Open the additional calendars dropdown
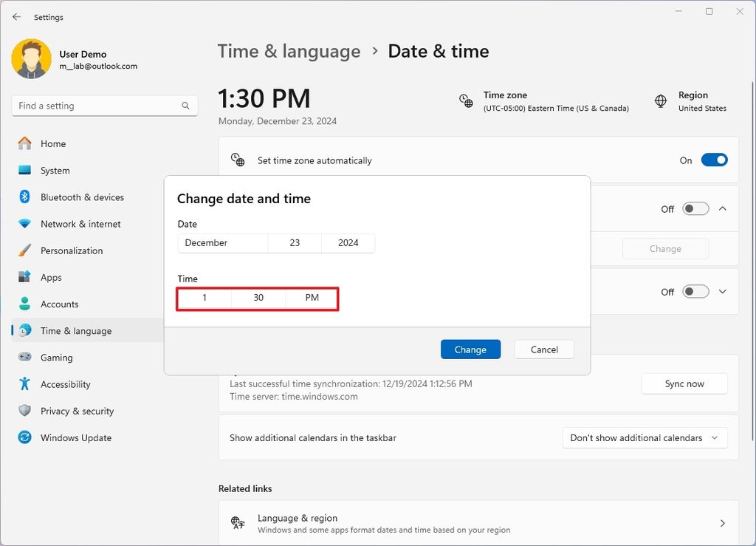 [x=644, y=437]
